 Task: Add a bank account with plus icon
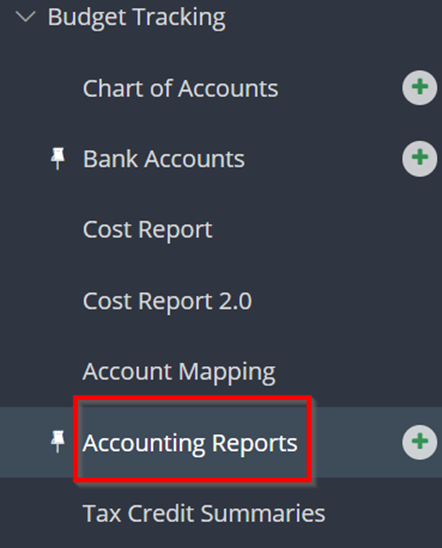click(420, 158)
